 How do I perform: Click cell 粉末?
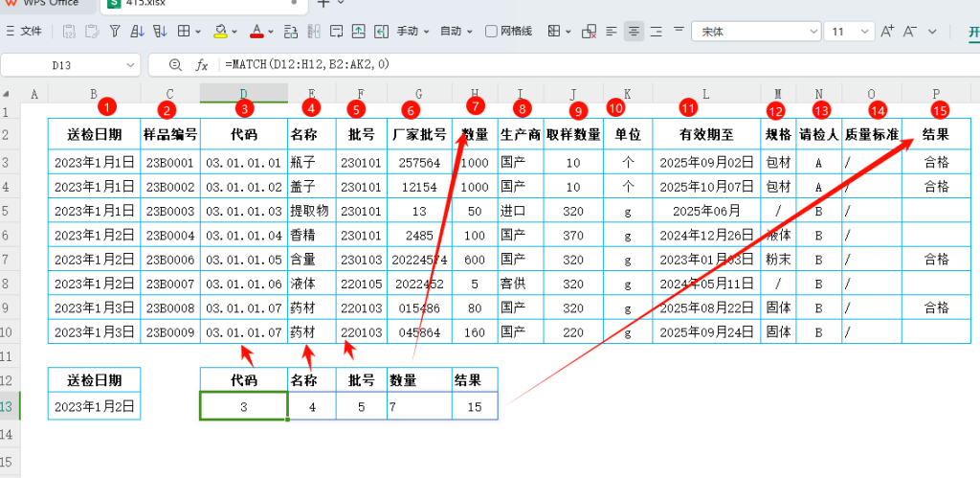[779, 259]
